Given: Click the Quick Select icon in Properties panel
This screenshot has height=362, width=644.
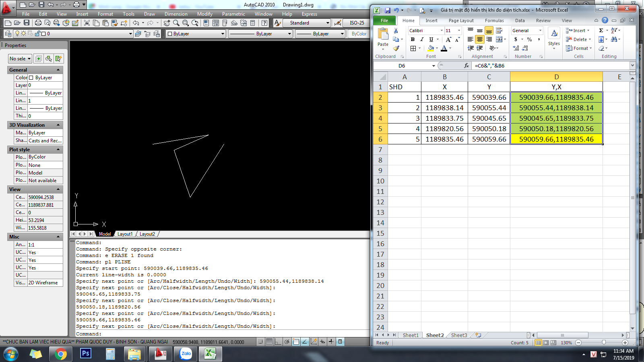Looking at the screenshot, I should pos(58,59).
